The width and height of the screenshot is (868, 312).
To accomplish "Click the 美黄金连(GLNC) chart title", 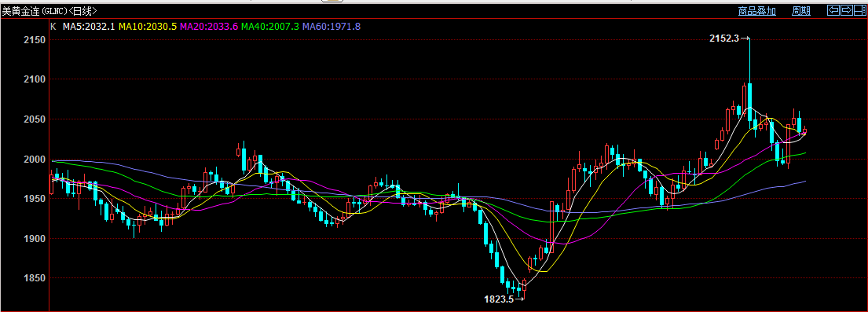I will [x=35, y=10].
